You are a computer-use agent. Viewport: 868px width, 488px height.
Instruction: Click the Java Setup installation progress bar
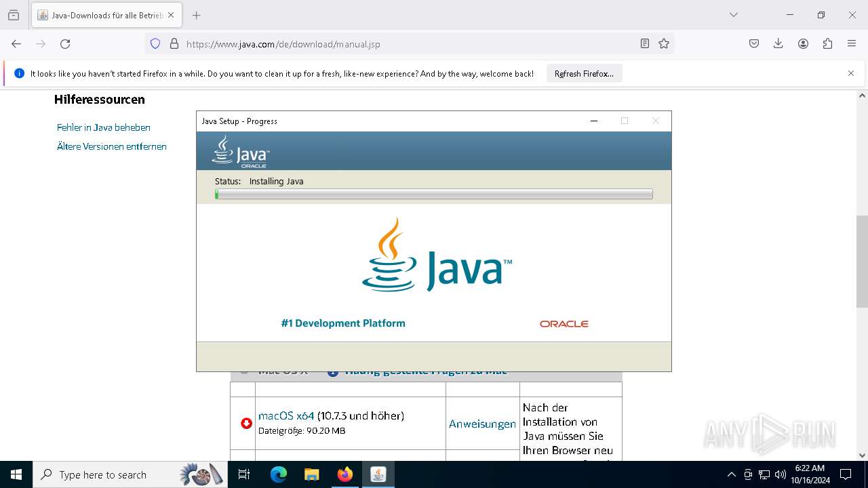coord(434,194)
